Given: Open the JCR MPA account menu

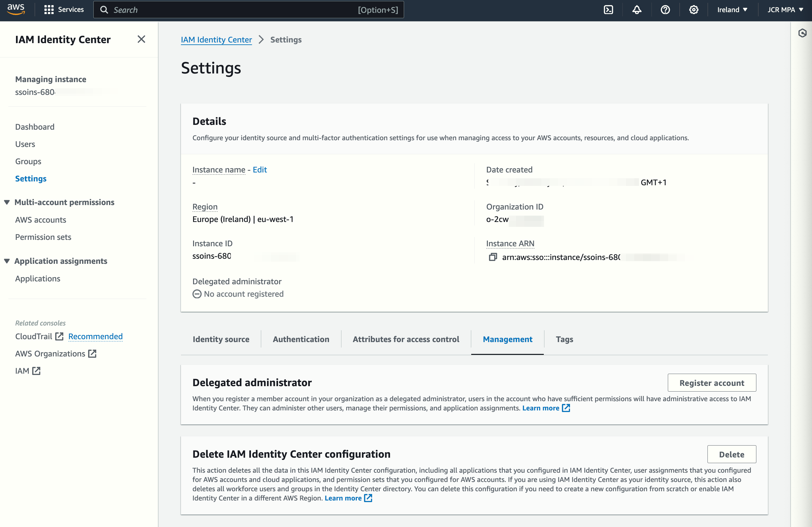Looking at the screenshot, I should tap(785, 10).
